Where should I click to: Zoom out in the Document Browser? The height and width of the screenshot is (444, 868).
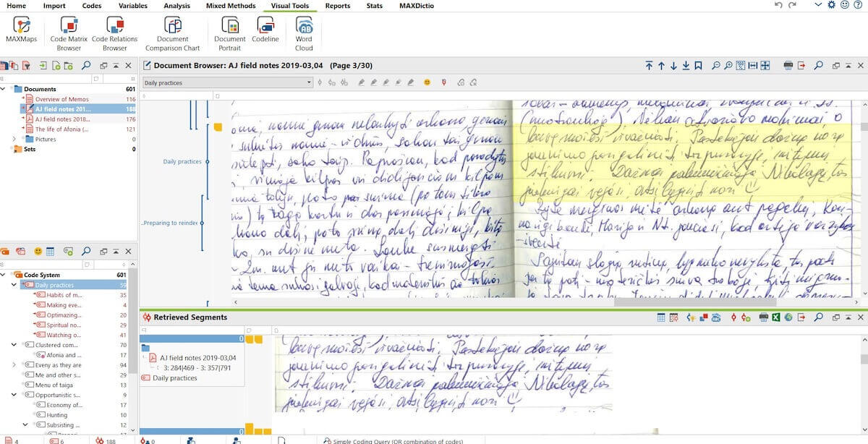[716, 66]
